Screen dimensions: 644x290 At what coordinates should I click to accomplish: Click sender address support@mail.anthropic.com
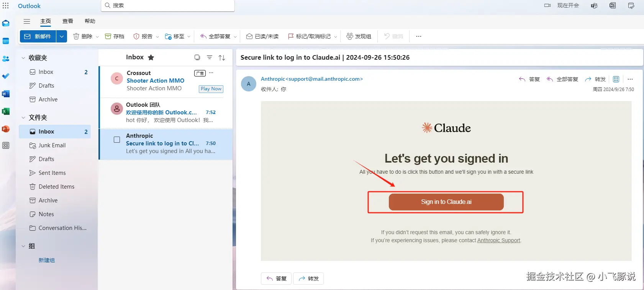pos(324,79)
